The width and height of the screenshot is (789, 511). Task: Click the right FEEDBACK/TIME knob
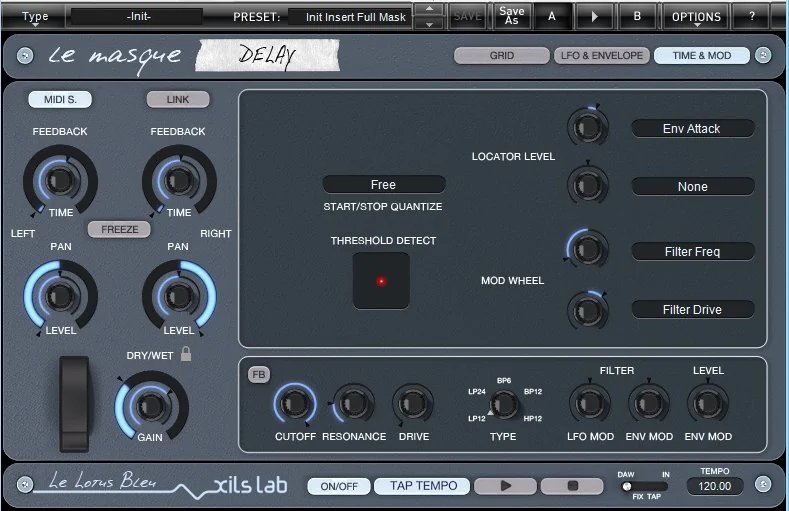pos(179,180)
